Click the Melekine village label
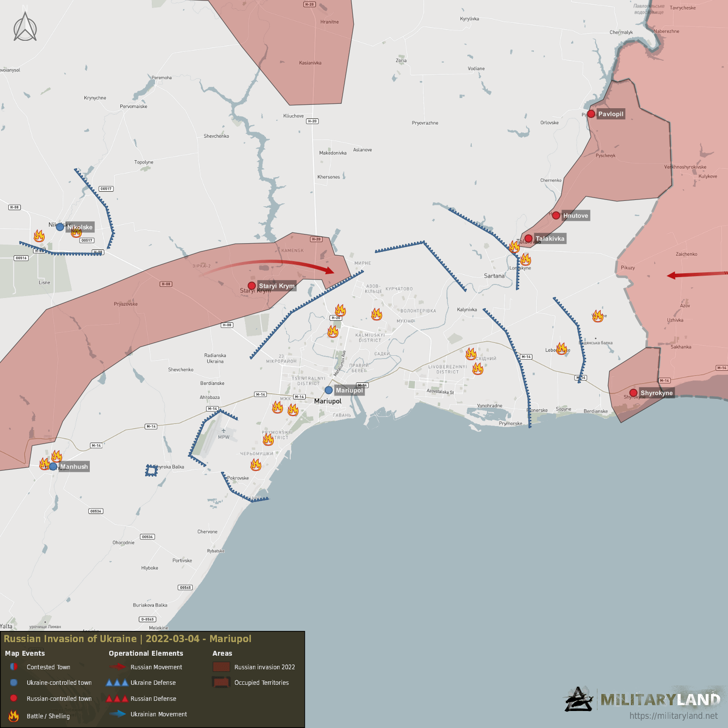Viewport: 728px width, 728px height. point(159,628)
